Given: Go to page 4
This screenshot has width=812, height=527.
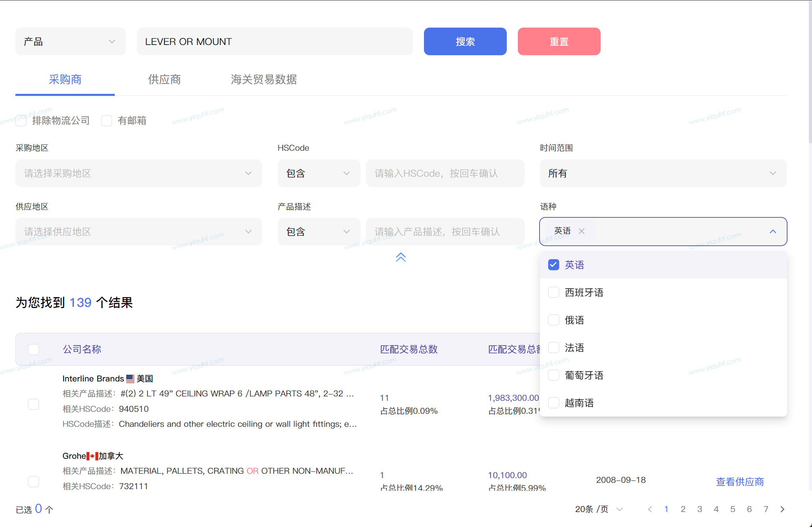Looking at the screenshot, I should [x=716, y=509].
